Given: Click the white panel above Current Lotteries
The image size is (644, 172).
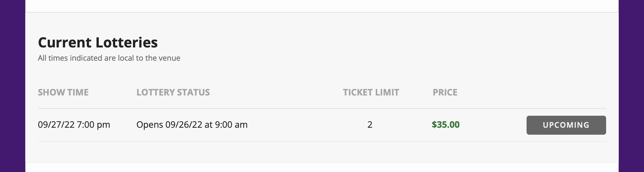Looking at the screenshot, I should coord(322,6).
